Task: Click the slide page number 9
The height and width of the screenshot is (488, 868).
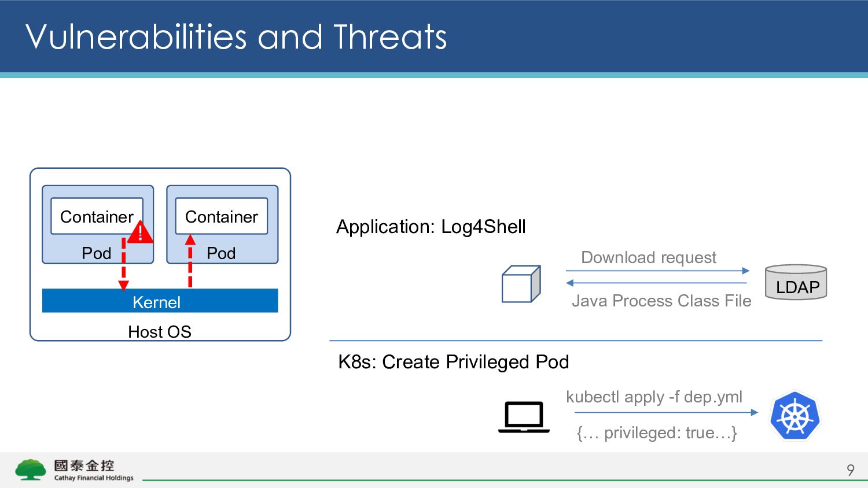Action: (x=850, y=470)
